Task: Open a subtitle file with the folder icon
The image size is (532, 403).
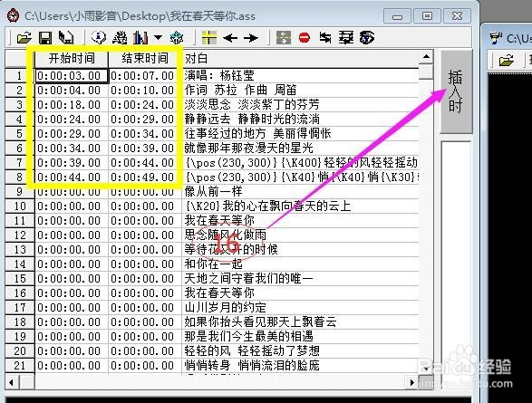Action: [x=24, y=38]
